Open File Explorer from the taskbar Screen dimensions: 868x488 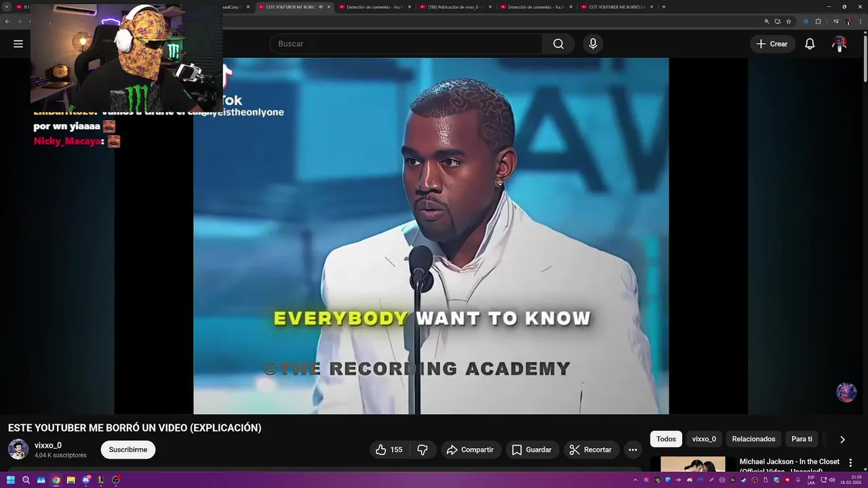pos(71,480)
